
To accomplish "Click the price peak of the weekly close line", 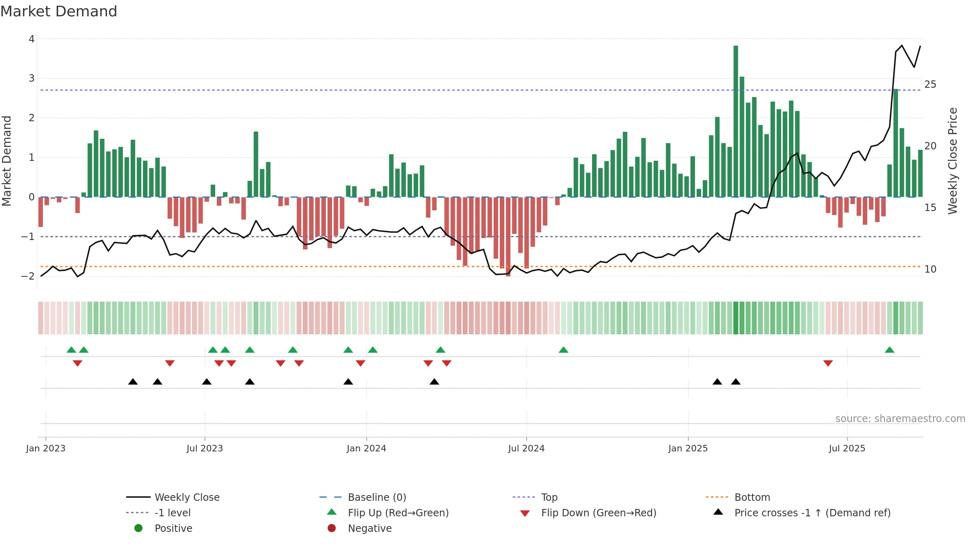I will click(x=902, y=45).
